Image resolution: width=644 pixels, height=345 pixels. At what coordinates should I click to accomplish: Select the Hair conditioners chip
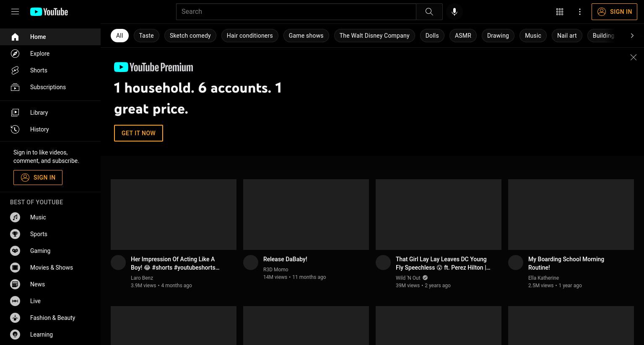pos(250,36)
